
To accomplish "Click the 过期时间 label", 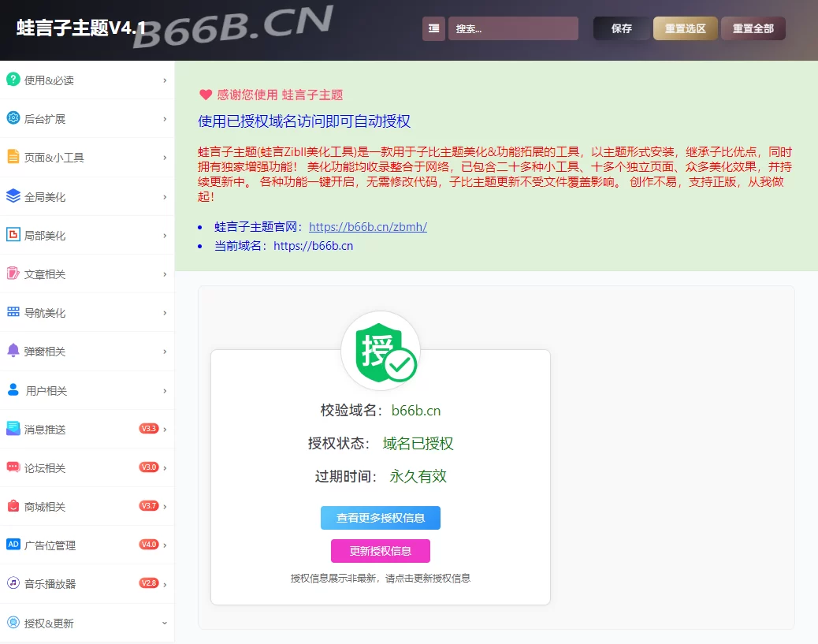I will pos(347,476).
